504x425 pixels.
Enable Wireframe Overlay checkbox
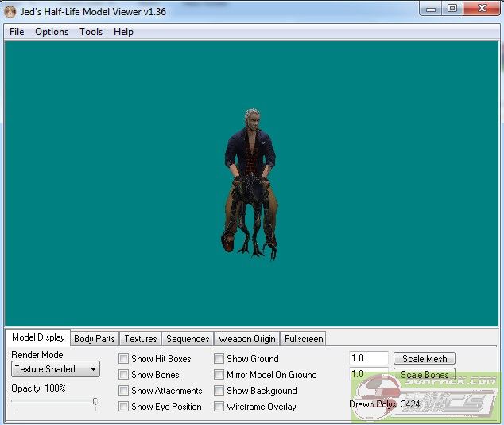[219, 407]
